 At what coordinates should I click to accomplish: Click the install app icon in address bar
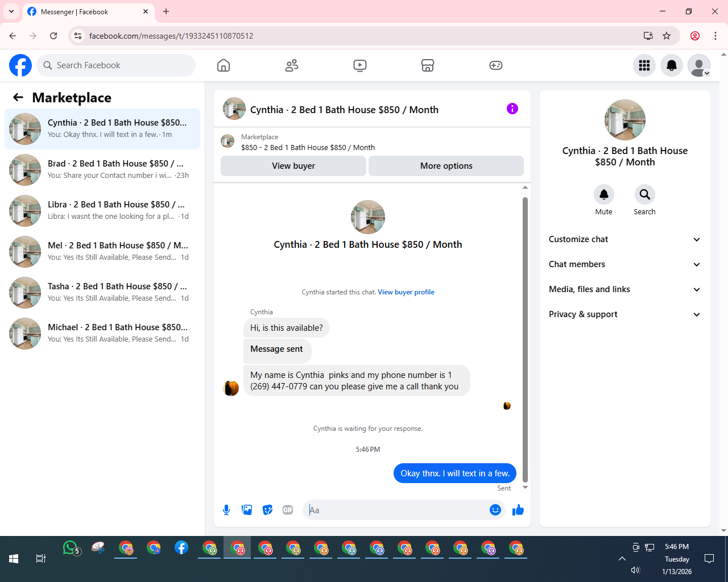pos(648,36)
